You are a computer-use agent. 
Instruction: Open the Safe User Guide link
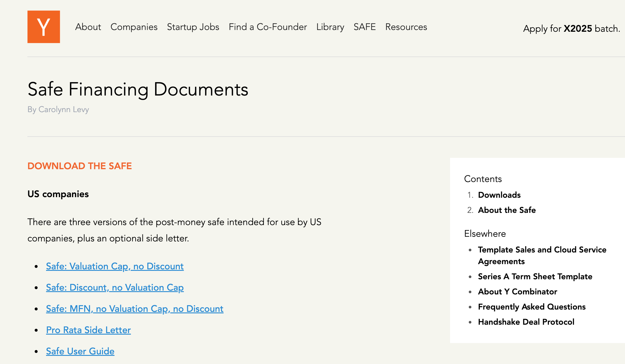click(80, 351)
